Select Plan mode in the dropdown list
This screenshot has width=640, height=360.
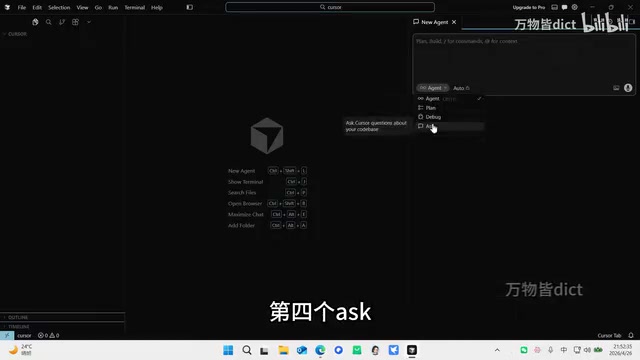tap(450, 108)
